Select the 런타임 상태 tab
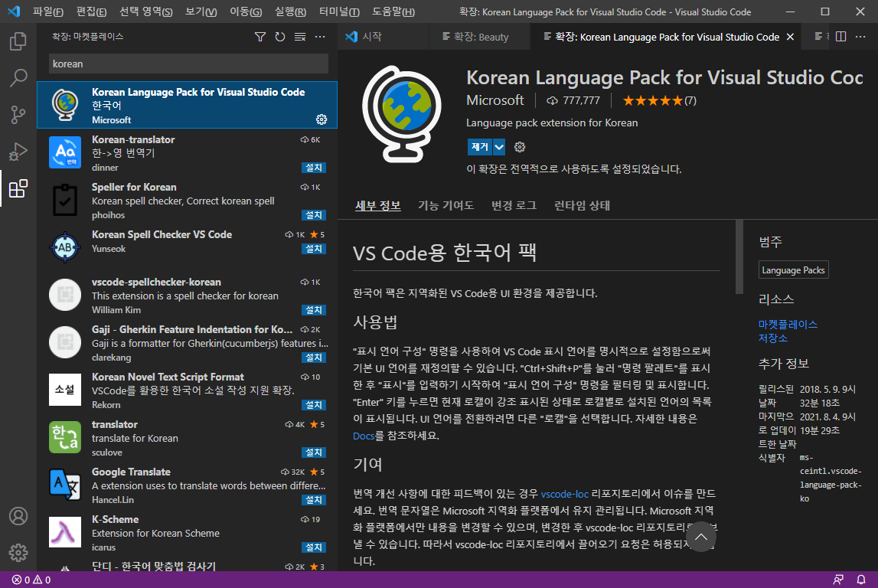 pyautogui.click(x=582, y=205)
